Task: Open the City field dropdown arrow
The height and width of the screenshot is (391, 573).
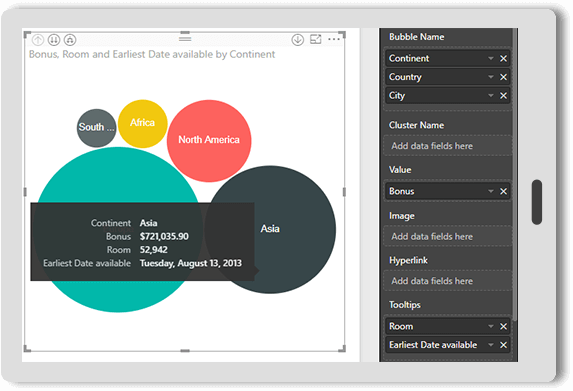Action: (491, 96)
